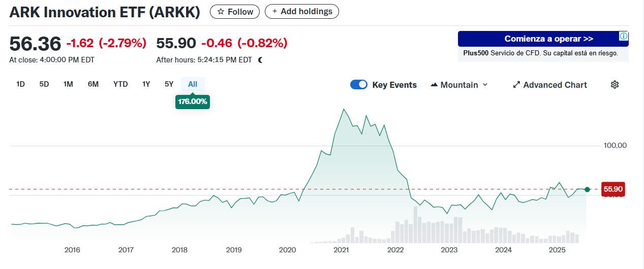
Task: Click the Comienza a operar ad banner
Action: [543, 39]
